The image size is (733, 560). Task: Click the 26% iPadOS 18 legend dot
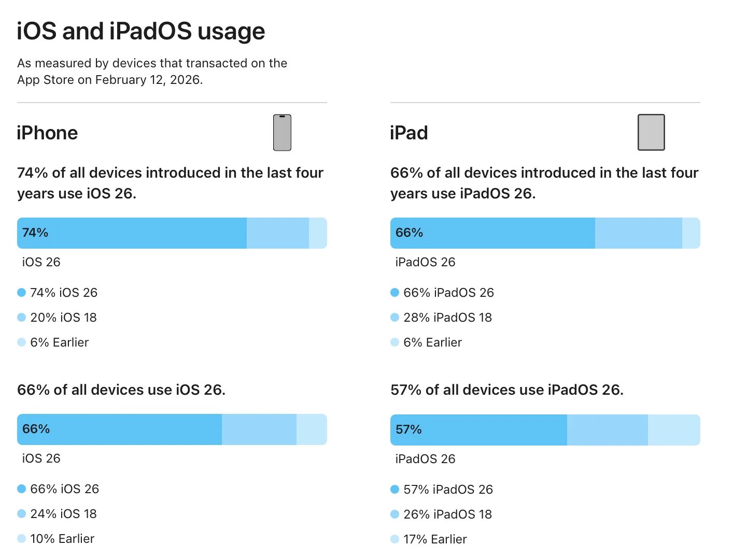pyautogui.click(x=395, y=514)
